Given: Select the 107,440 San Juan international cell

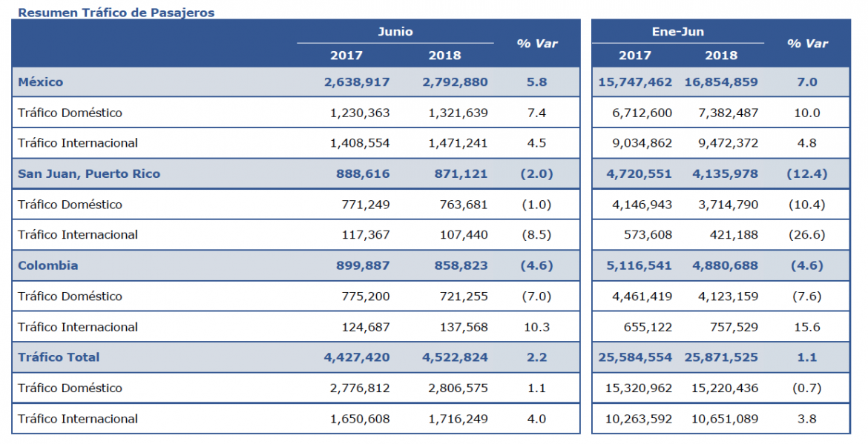Looking at the screenshot, I should (464, 235).
